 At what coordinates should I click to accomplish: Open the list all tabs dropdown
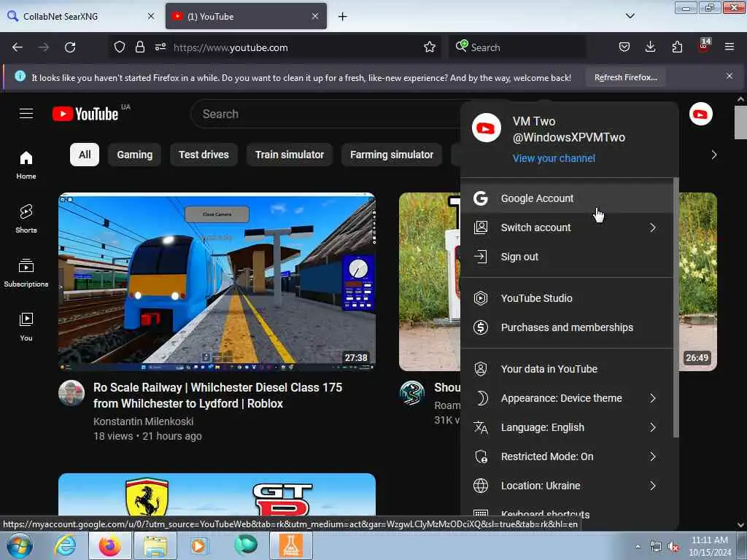click(630, 16)
